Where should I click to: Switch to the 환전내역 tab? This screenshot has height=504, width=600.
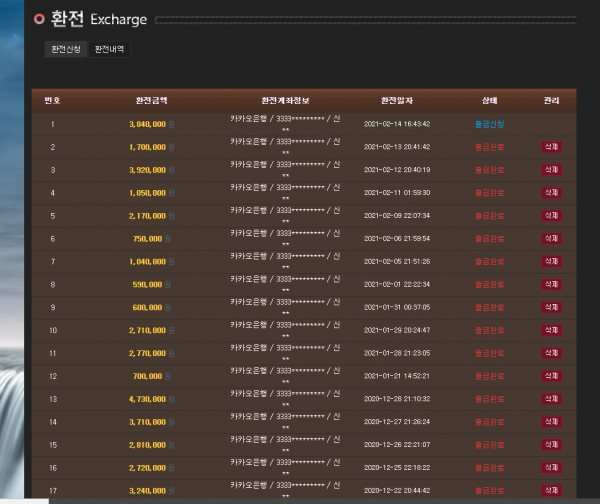[x=109, y=49]
